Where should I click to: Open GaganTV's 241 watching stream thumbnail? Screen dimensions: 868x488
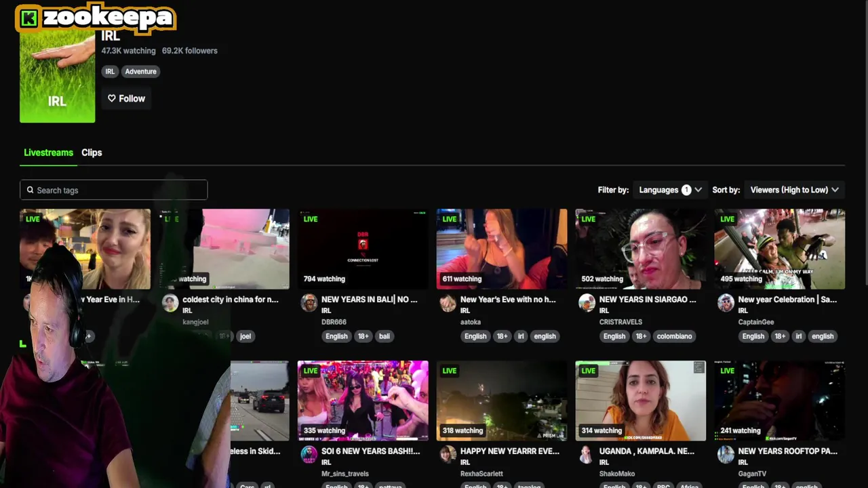pos(780,401)
